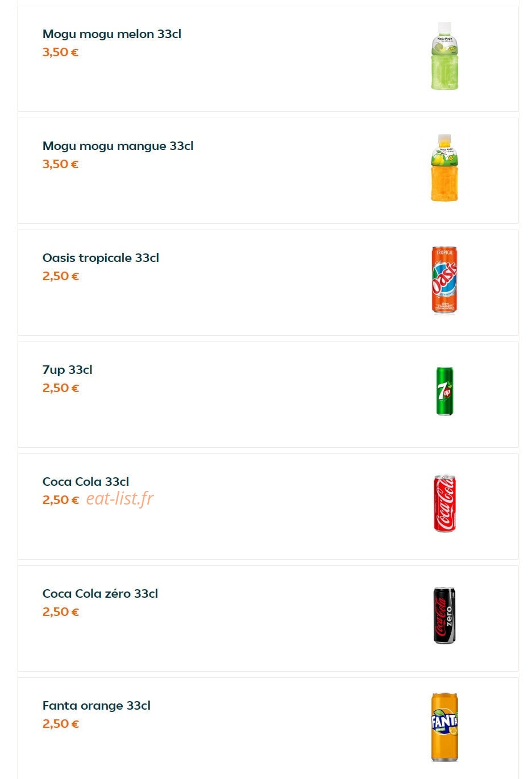Click the 3,50 € price under melon
The image size is (532, 779).
[60, 52]
